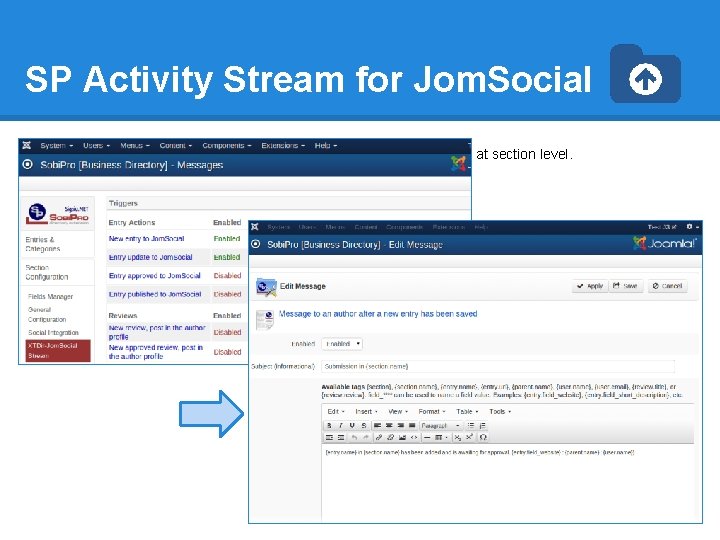Open 'New approved review' trigger link
720x540 pixels.
(x=156, y=352)
